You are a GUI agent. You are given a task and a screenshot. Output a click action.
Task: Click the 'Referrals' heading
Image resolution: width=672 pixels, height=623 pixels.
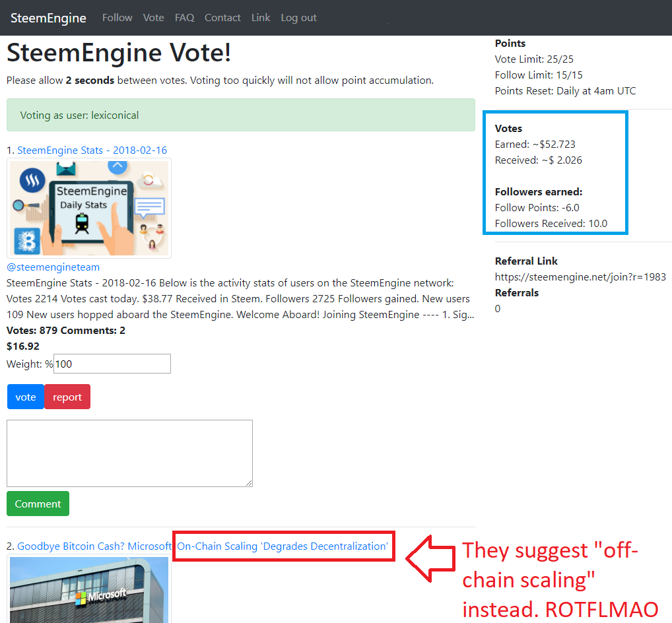pos(517,292)
